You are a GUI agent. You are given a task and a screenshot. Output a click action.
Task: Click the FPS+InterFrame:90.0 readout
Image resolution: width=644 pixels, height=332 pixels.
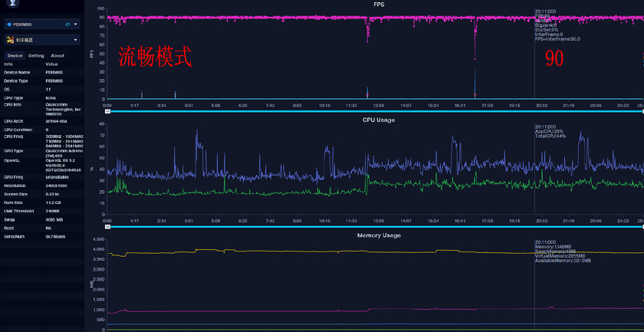pos(557,39)
